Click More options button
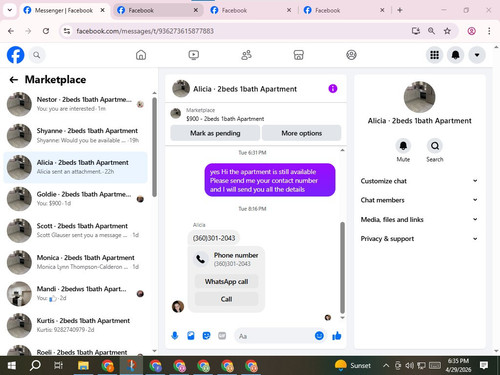500x375 pixels. coord(301,133)
